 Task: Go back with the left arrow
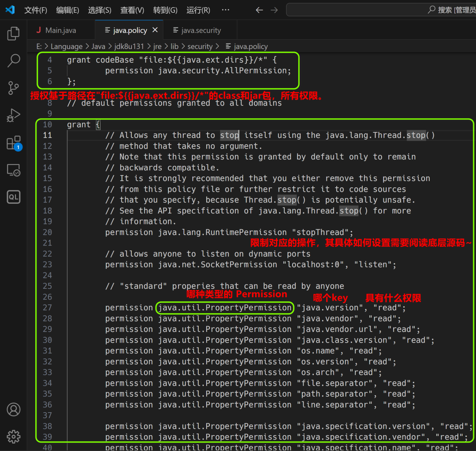click(x=259, y=10)
